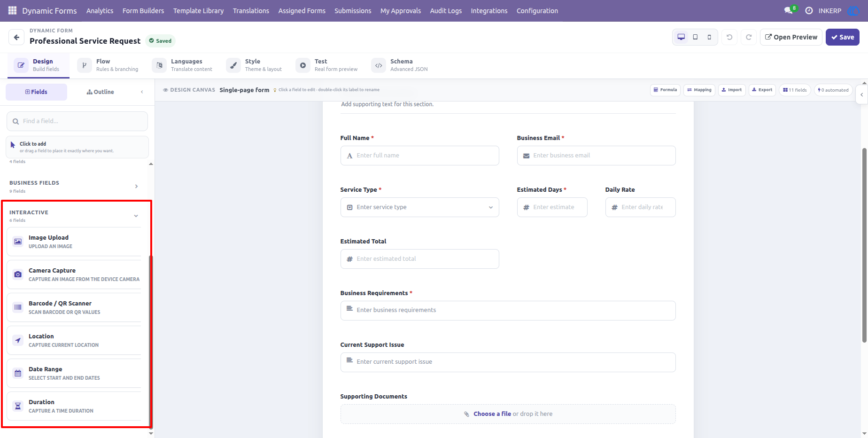Switch to desktop preview mode icon
868x438 pixels.
[x=681, y=37]
